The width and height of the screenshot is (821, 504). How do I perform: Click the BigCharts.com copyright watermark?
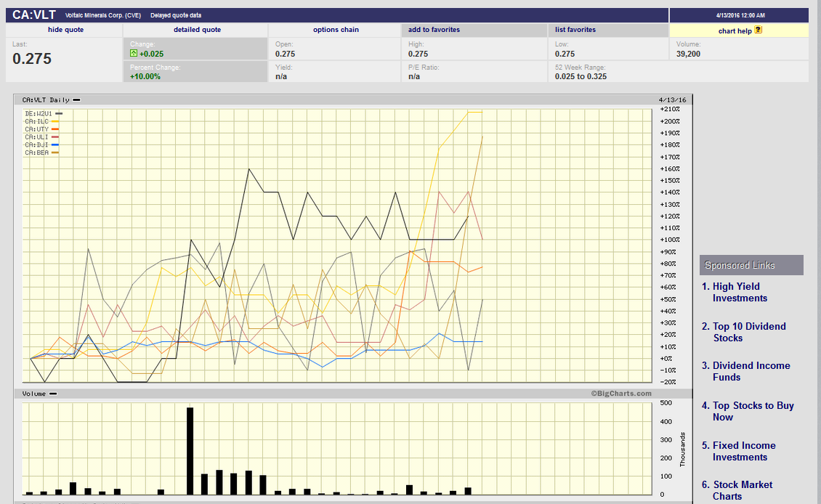(x=621, y=394)
